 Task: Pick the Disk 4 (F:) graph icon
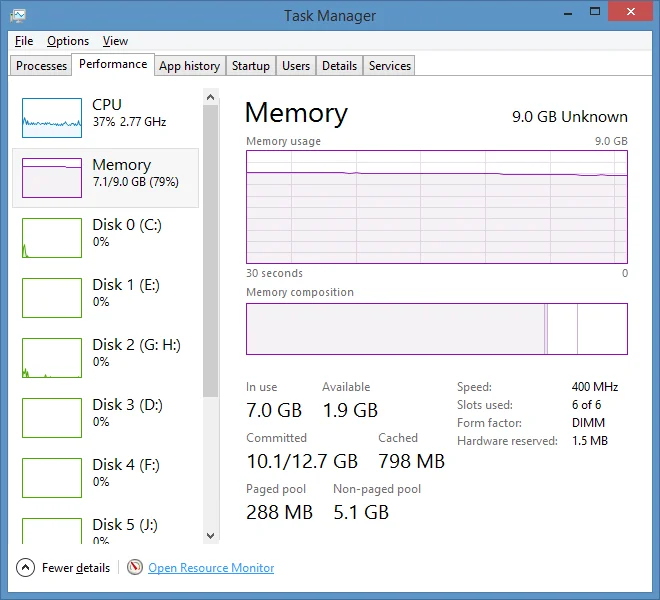(x=52, y=478)
